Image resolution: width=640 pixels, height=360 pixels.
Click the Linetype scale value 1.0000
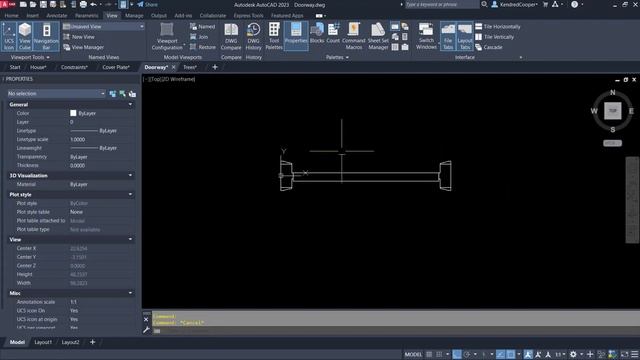(x=78, y=140)
